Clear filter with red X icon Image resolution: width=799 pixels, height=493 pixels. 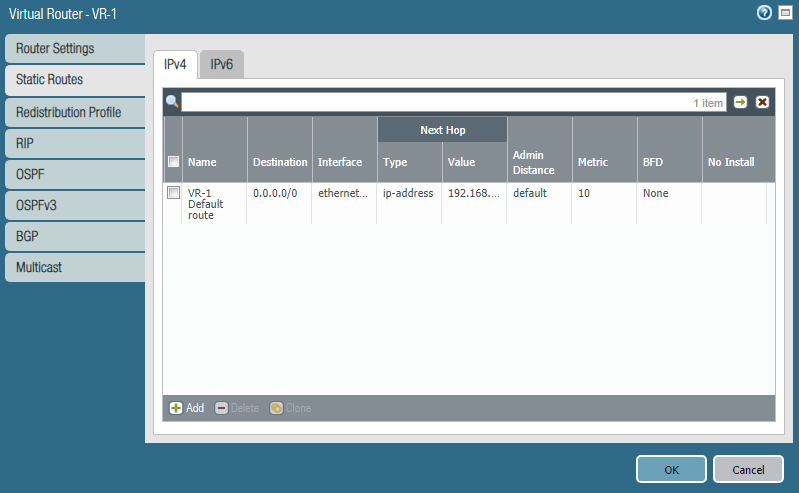tap(762, 102)
